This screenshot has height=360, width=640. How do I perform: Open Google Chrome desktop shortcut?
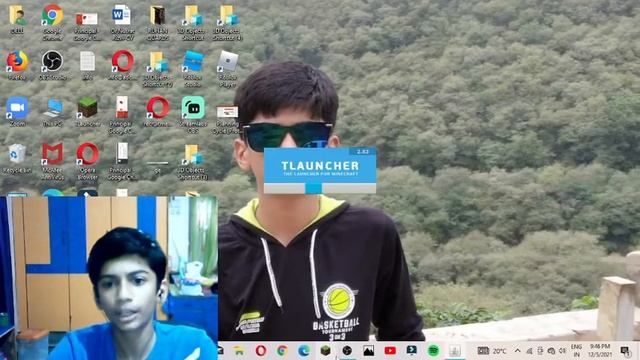tap(52, 22)
